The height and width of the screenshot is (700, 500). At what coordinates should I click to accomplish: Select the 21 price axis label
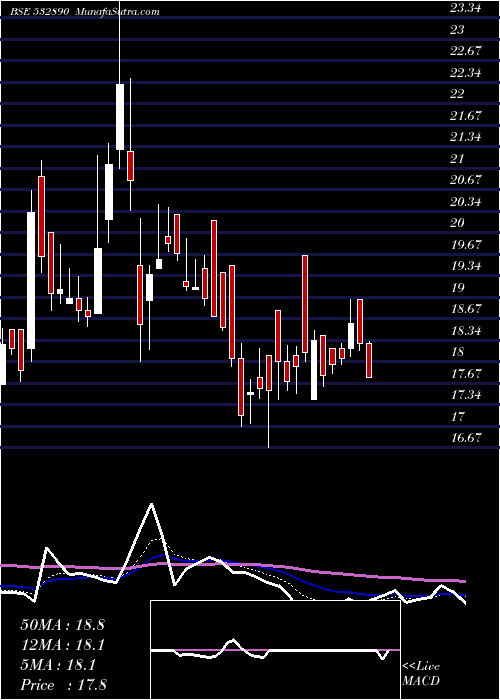[x=457, y=158]
